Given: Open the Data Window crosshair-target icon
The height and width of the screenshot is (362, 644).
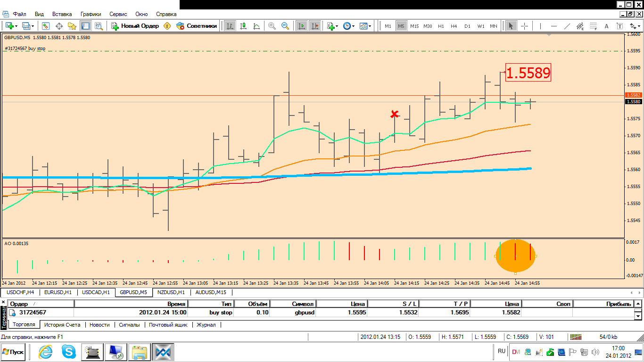Looking at the screenshot, I should [x=59, y=26].
